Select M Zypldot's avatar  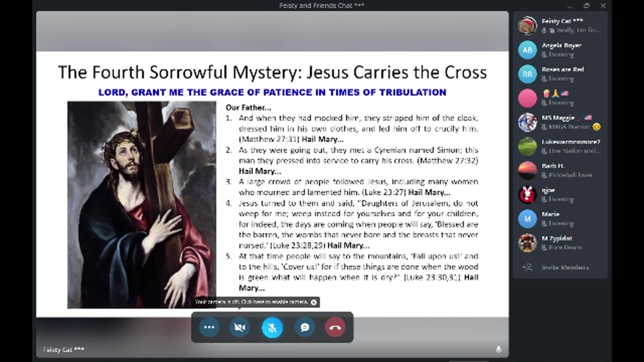click(528, 243)
